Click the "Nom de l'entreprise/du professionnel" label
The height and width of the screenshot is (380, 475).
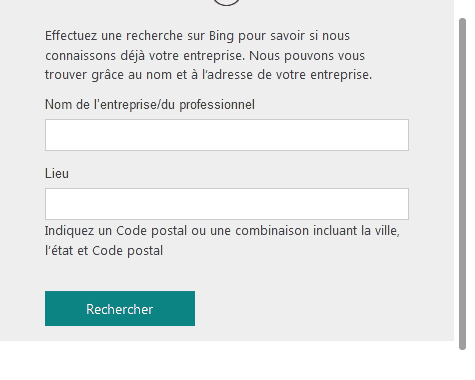click(150, 104)
